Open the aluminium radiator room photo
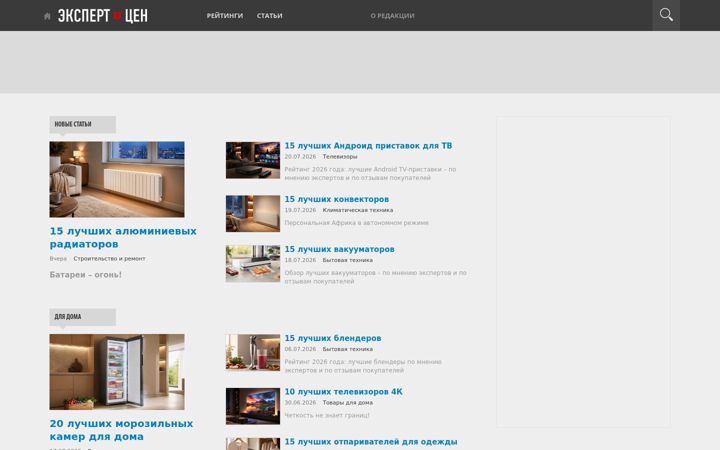The height and width of the screenshot is (450, 720). tap(117, 179)
